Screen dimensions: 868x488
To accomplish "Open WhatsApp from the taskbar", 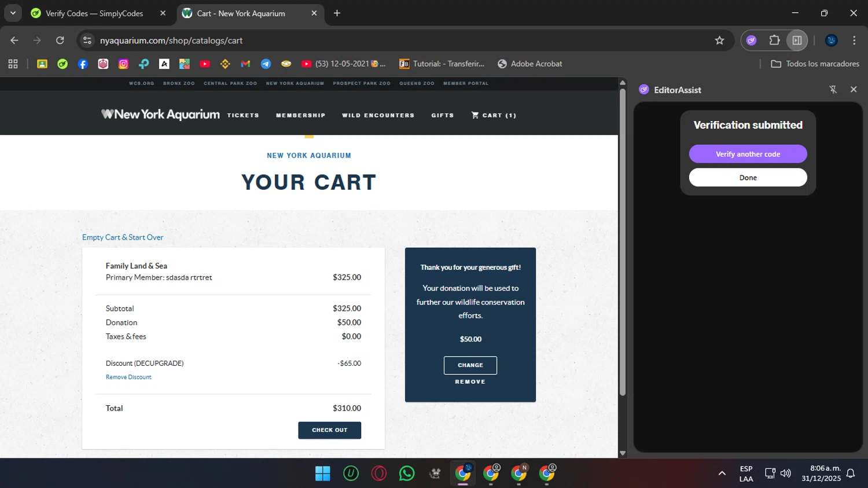I will click(407, 474).
